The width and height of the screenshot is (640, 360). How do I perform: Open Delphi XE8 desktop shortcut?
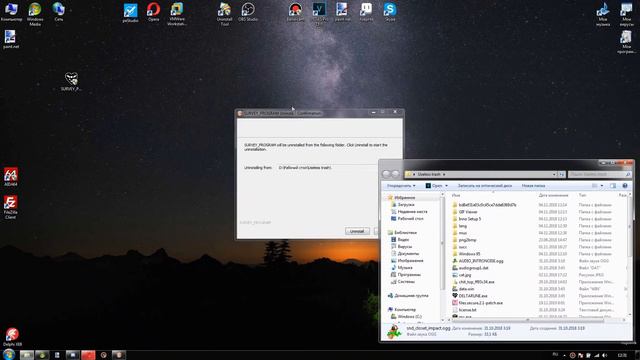[12, 337]
